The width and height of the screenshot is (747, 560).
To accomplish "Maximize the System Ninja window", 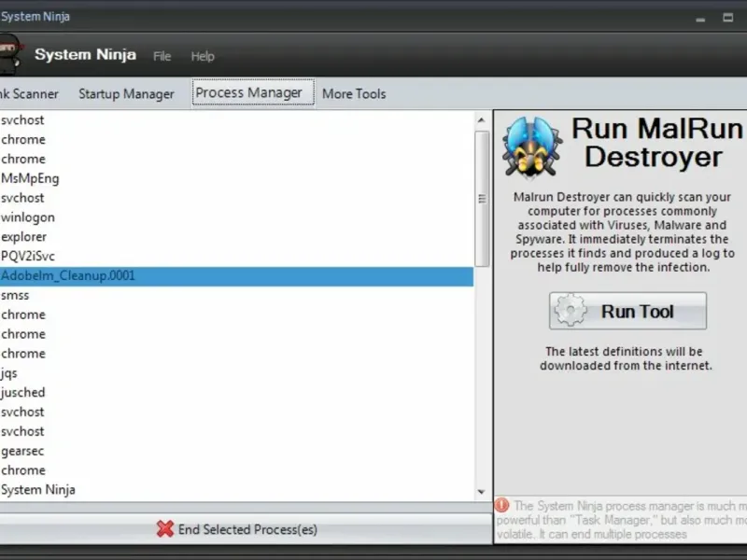I will [x=728, y=18].
